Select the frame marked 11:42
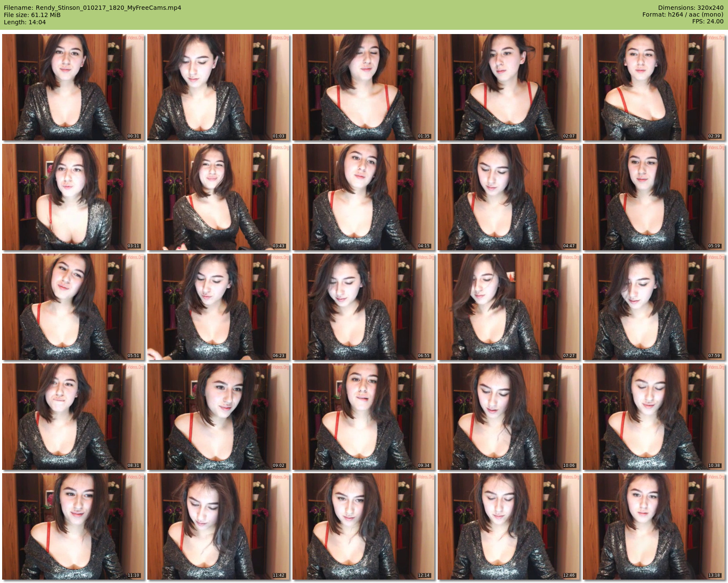The image size is (728, 583). (x=218, y=526)
